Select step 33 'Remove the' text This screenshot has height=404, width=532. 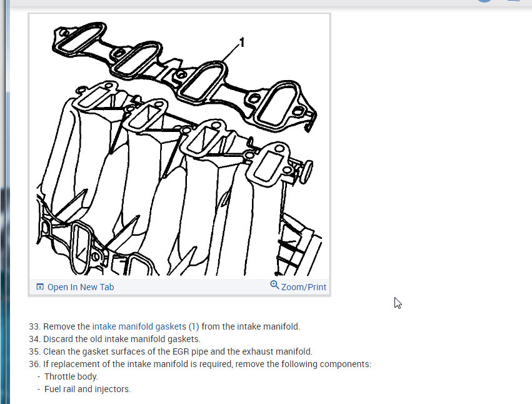[66, 326]
